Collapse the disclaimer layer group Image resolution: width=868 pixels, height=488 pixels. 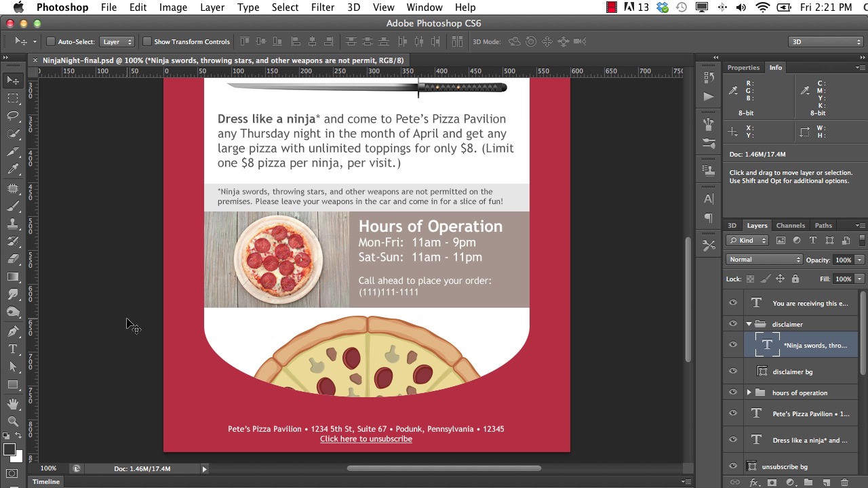749,324
